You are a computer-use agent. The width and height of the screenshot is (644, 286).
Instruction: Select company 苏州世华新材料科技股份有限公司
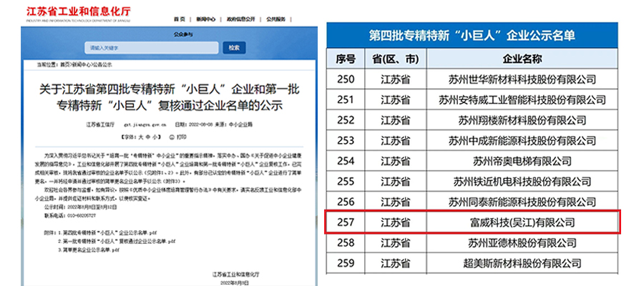522,79
